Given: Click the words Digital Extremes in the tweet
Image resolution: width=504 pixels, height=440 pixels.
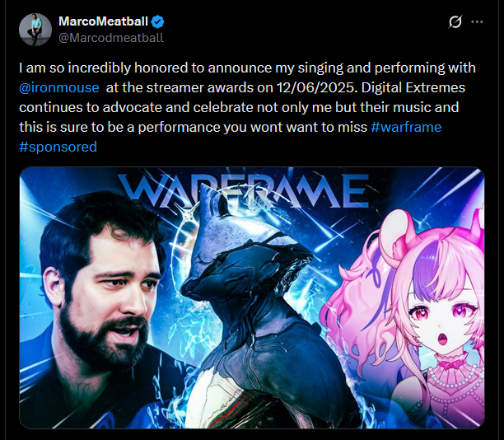Looking at the screenshot, I should coord(413,87).
